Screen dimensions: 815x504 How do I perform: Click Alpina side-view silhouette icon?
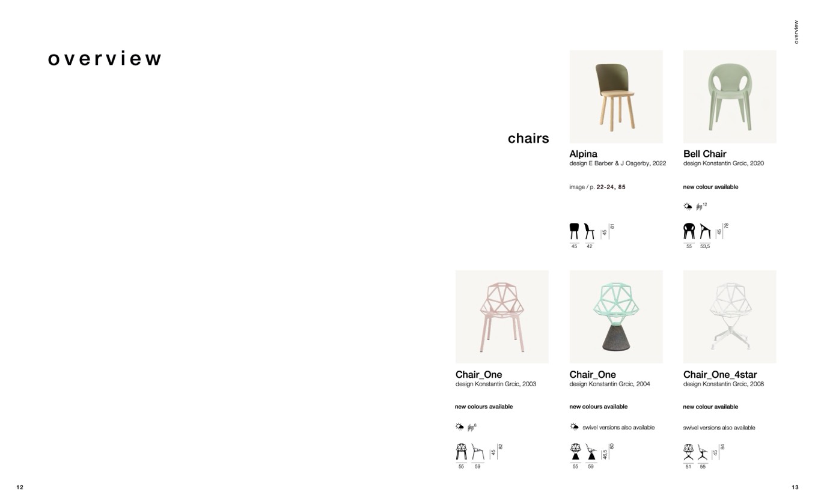pos(590,231)
